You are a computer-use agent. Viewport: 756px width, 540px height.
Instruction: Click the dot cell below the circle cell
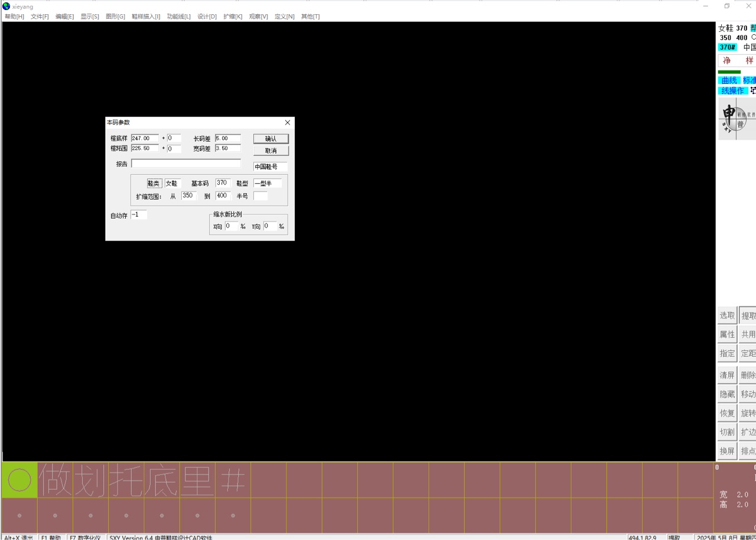click(x=19, y=516)
